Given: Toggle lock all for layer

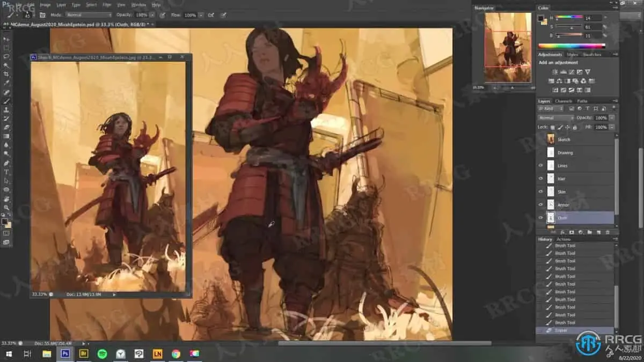Looking at the screenshot, I should (x=575, y=127).
